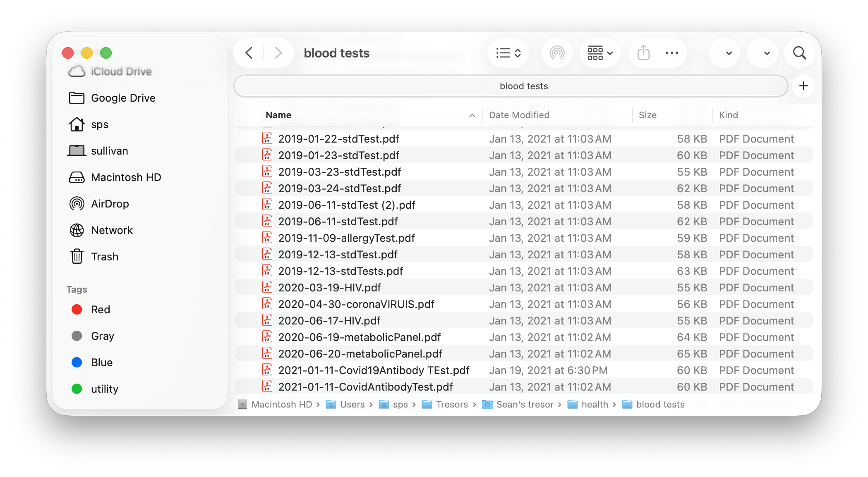This screenshot has height=477, width=868.
Task: Go to health folder in path bar
Action: pyautogui.click(x=588, y=404)
